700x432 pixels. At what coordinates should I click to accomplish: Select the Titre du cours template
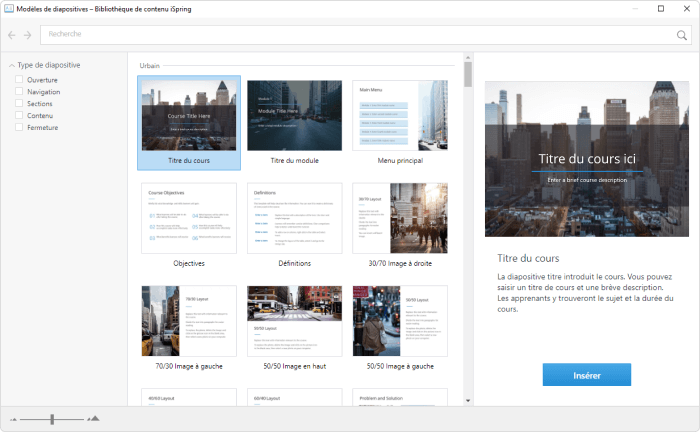click(189, 123)
